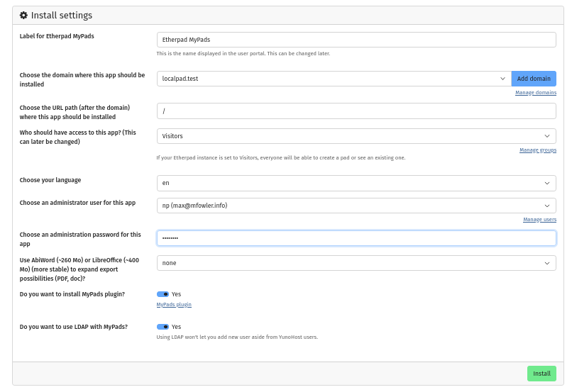Open the domain dropdown showing localpad.test

(334, 79)
